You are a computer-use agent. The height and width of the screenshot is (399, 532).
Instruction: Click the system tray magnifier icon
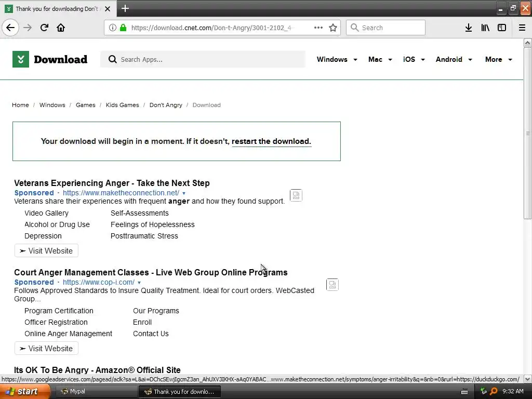click(x=494, y=391)
